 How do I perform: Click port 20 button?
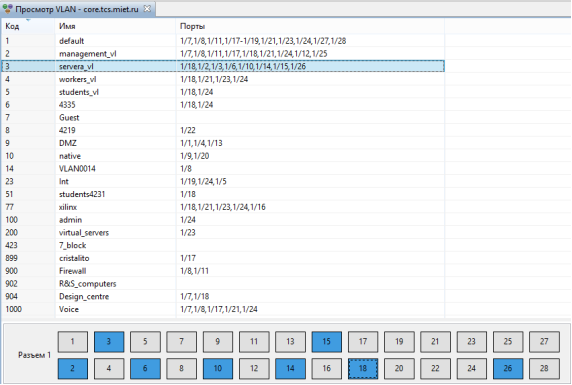pyautogui.click(x=399, y=369)
